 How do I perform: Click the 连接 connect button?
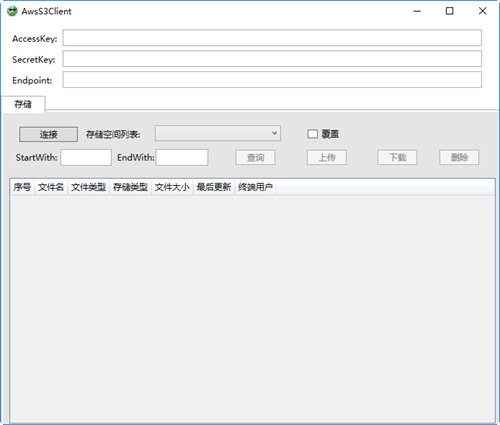tap(48, 134)
